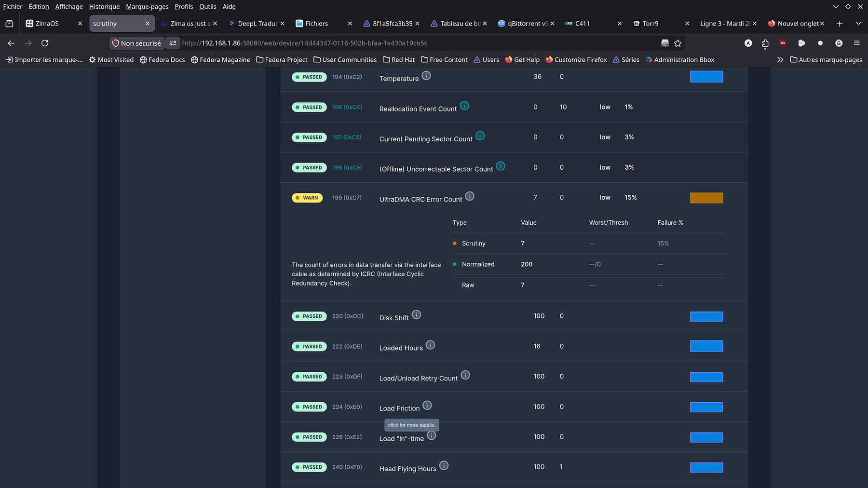Reload the page with the refresh icon
This screenshot has height=488, width=868.
click(45, 43)
